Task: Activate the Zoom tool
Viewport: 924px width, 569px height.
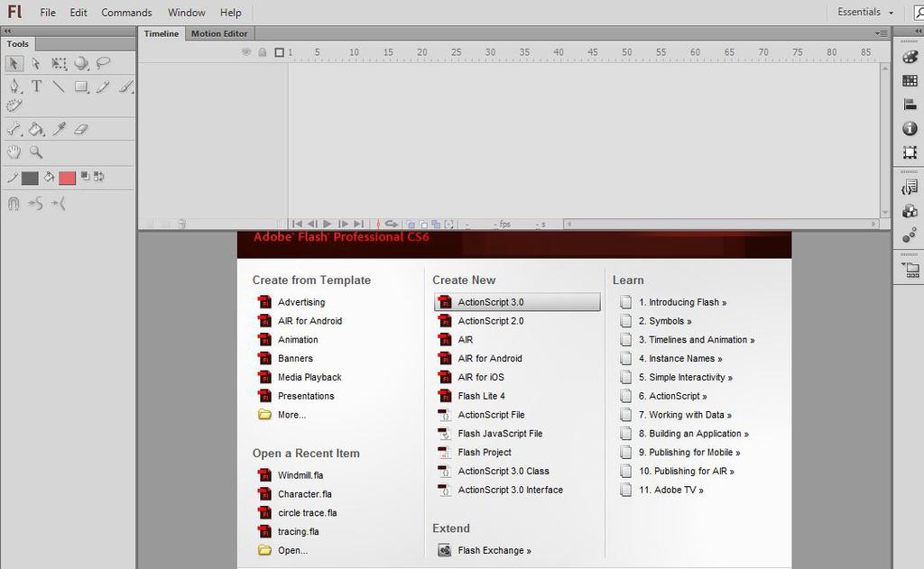Action: coord(36,151)
